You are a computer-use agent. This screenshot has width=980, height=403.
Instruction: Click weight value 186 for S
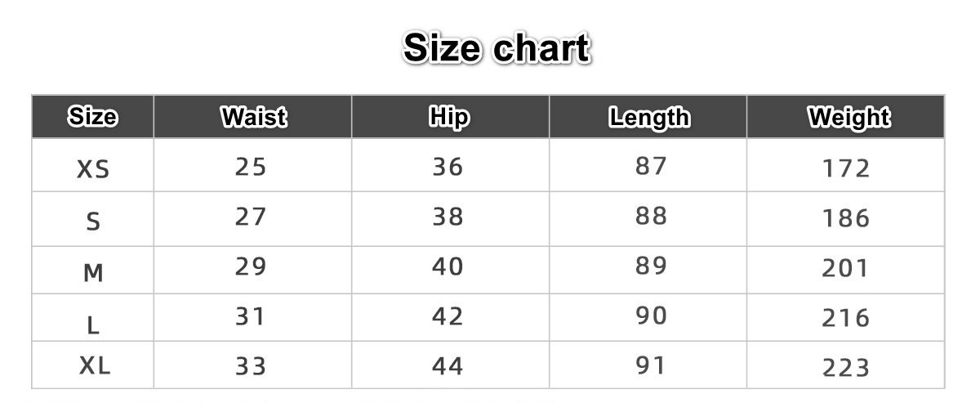tap(846, 218)
